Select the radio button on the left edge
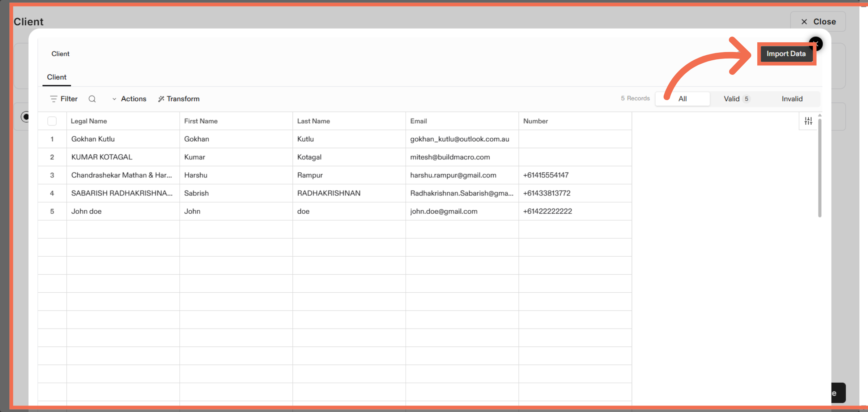The width and height of the screenshot is (868, 412). coord(26,116)
